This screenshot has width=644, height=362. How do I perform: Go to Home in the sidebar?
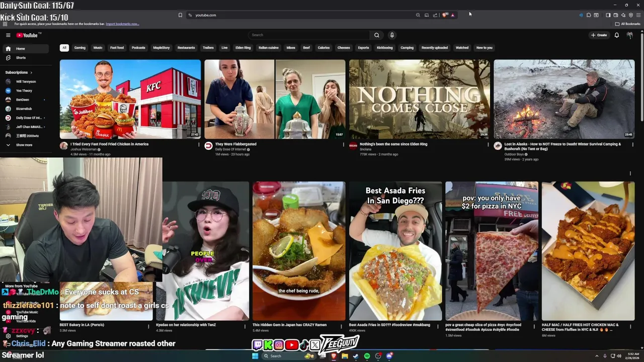(26, 49)
